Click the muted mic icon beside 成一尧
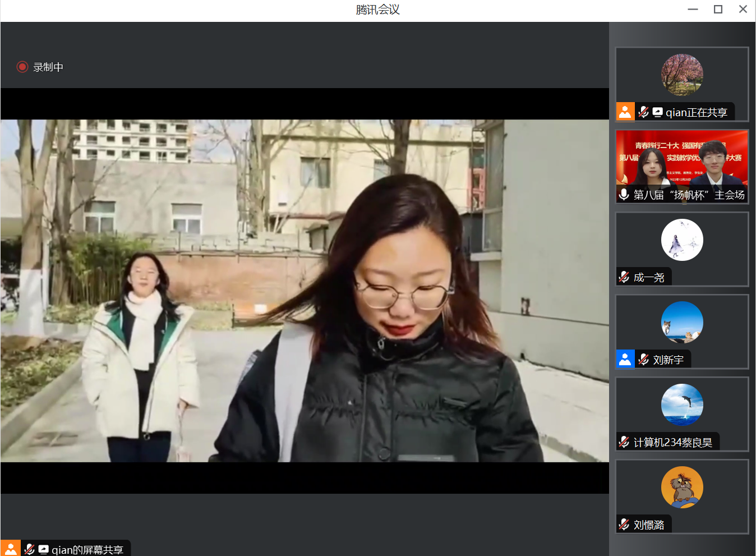756x556 pixels. point(624,276)
